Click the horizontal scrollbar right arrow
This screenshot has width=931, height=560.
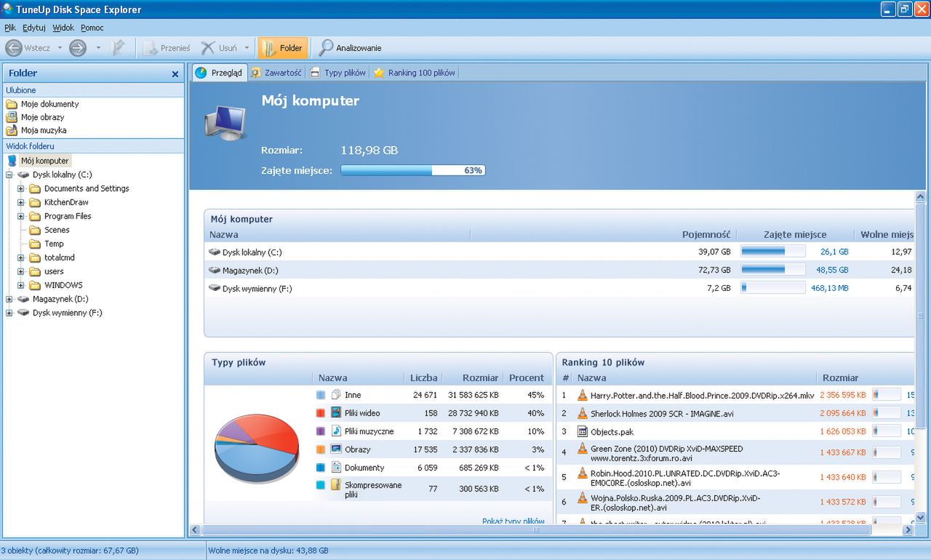907,530
